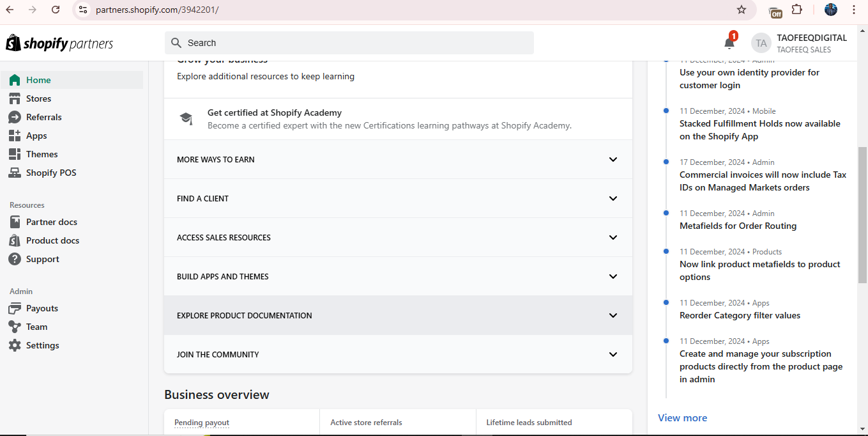Open 'link product metafields' article
Screen dimensions: 868x436
(x=760, y=270)
